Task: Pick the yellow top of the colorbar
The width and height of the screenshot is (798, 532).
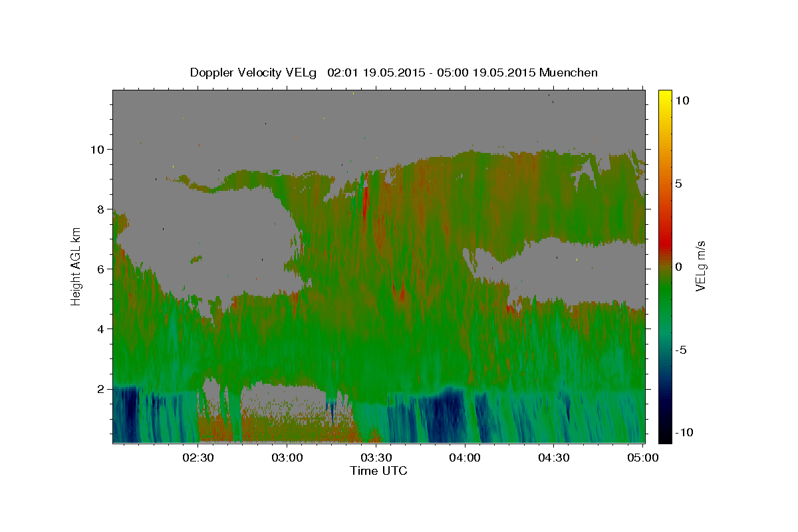Action: [665, 94]
